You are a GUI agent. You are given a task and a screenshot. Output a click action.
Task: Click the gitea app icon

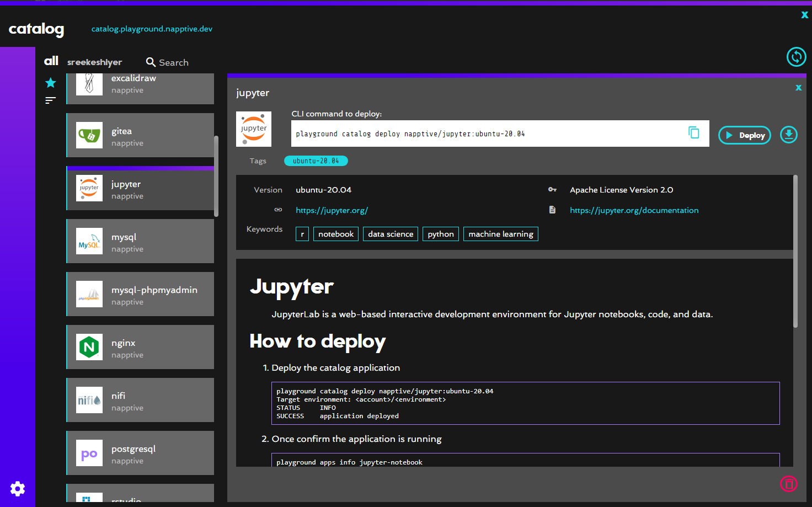coord(89,135)
